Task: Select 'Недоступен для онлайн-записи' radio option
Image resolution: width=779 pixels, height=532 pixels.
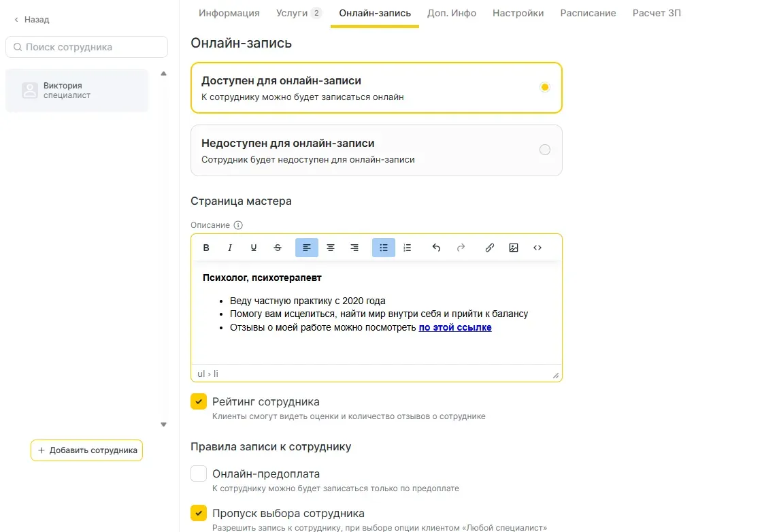Action: 544,150
